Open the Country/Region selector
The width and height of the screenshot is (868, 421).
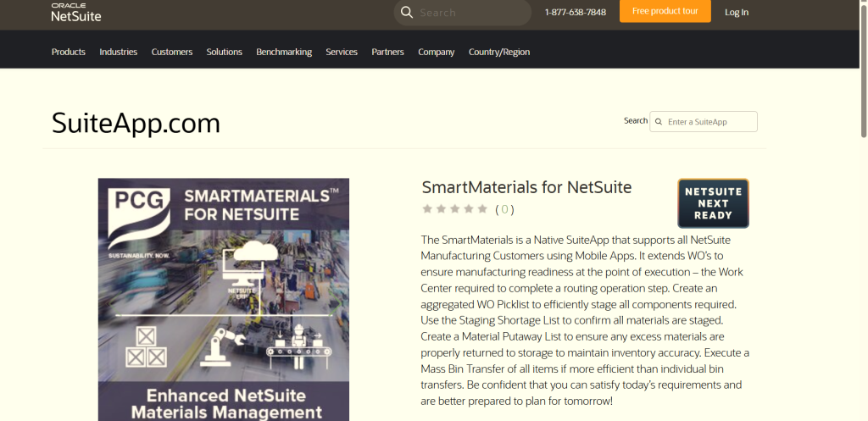click(x=499, y=52)
